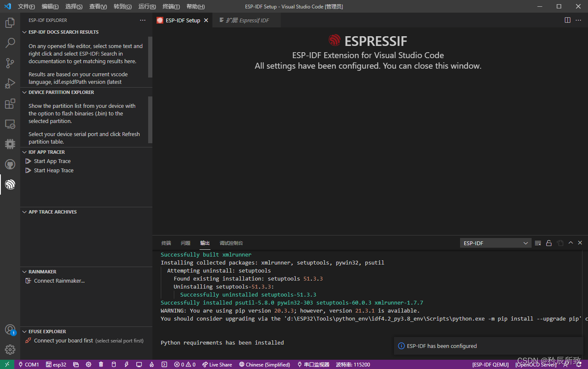Click Chinese (Simplified) in status bar

(265, 364)
